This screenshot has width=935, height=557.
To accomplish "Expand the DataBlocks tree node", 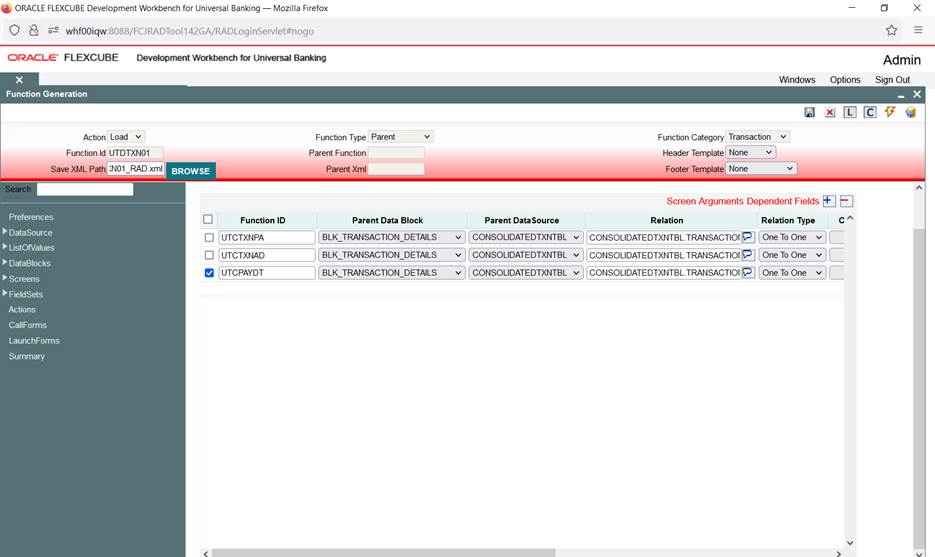I will 5,262.
